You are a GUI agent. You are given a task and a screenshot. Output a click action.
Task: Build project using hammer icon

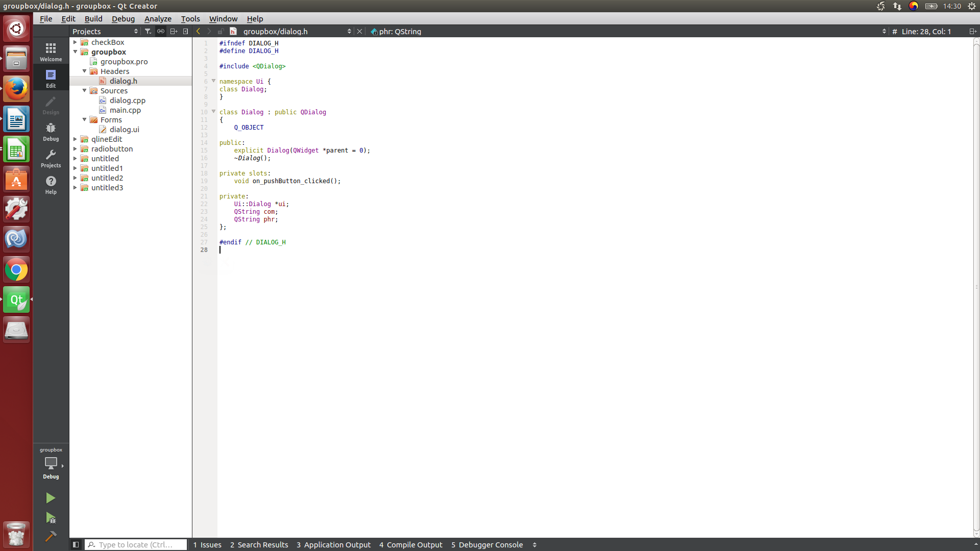coord(51,536)
